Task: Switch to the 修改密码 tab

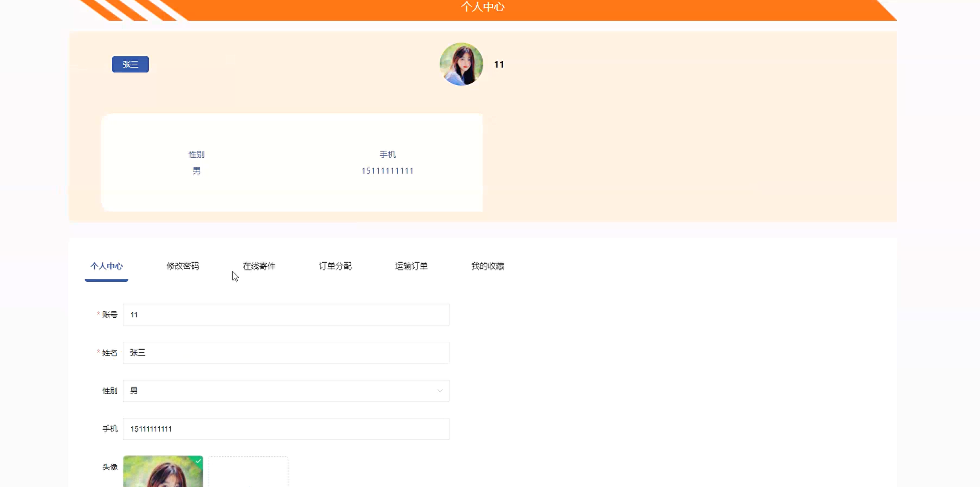Action: tap(183, 266)
